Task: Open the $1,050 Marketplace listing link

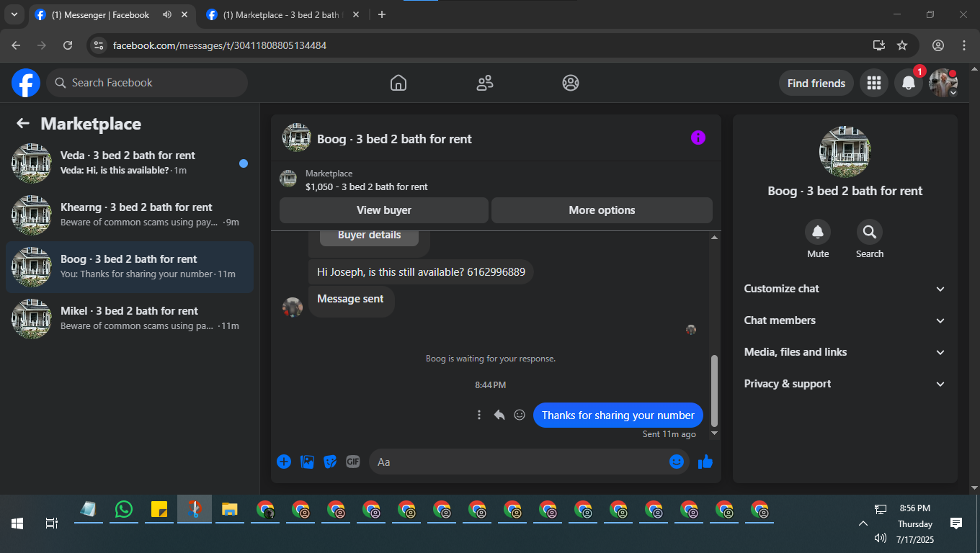Action: pyautogui.click(x=367, y=186)
